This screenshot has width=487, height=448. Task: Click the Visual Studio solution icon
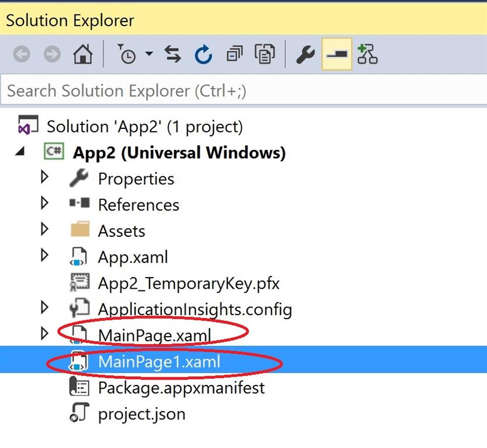tap(28, 125)
